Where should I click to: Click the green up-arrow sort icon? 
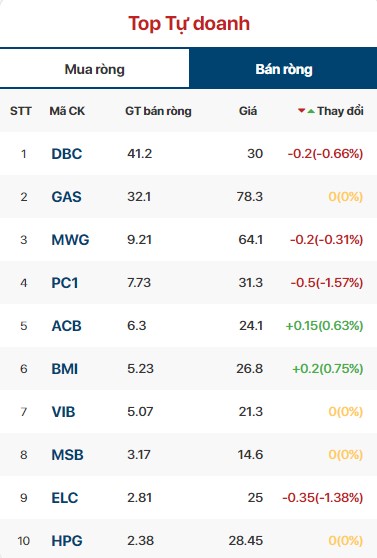click(x=311, y=111)
